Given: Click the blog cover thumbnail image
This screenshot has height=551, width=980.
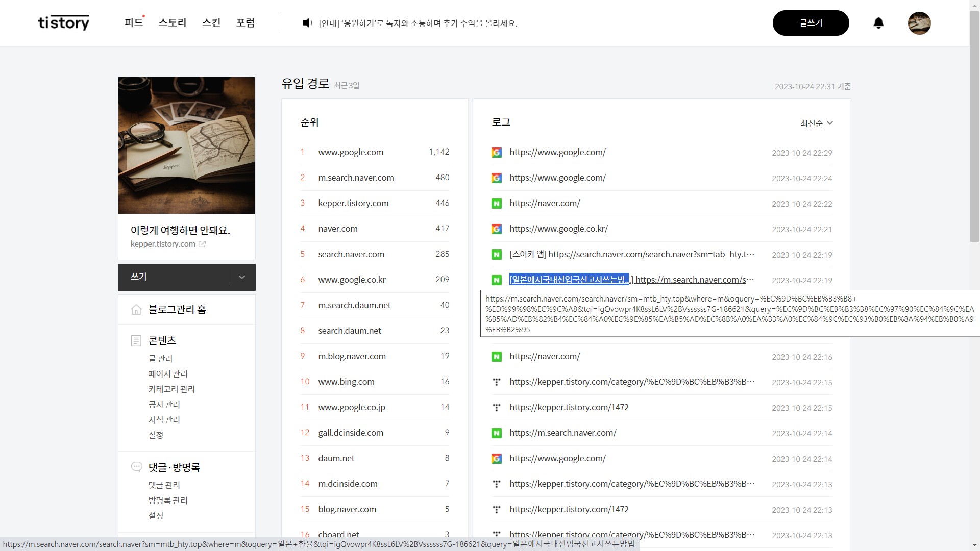Looking at the screenshot, I should (186, 145).
